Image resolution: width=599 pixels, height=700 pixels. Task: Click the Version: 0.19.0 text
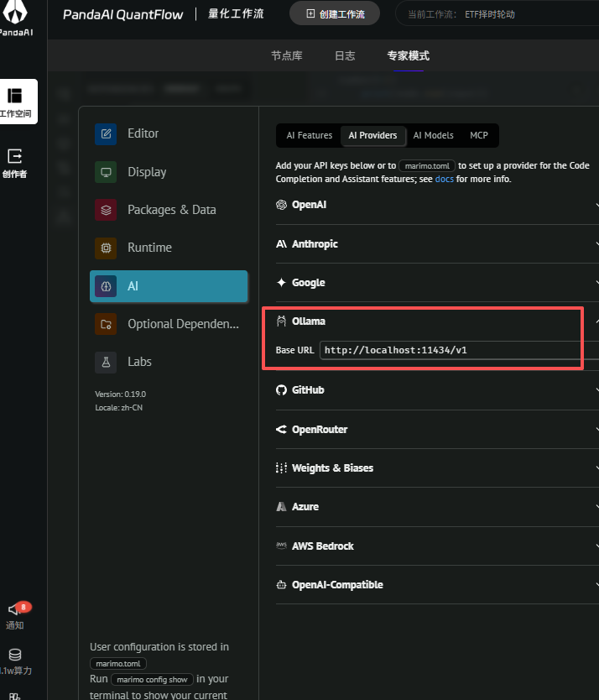(121, 394)
